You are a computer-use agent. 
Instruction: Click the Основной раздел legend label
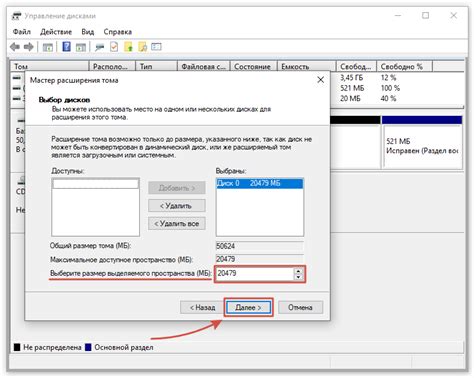pos(124,347)
